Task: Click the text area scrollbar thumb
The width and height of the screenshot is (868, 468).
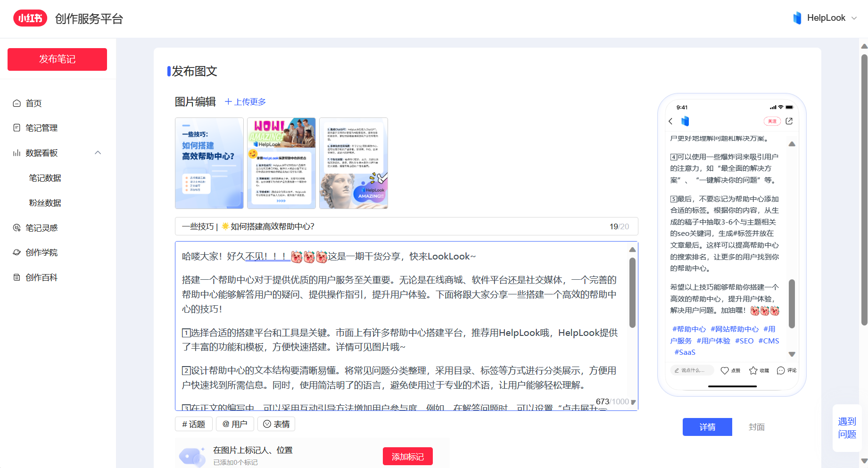Action: coord(633,292)
